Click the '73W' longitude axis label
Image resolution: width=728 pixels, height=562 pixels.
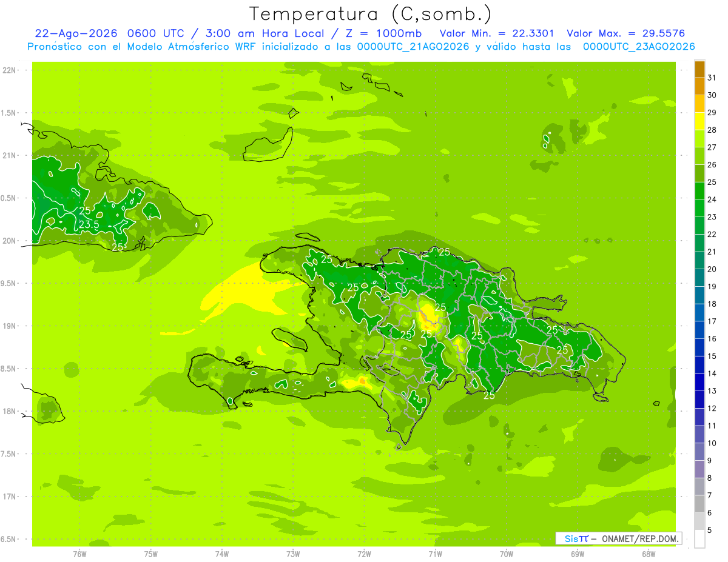pyautogui.click(x=293, y=554)
